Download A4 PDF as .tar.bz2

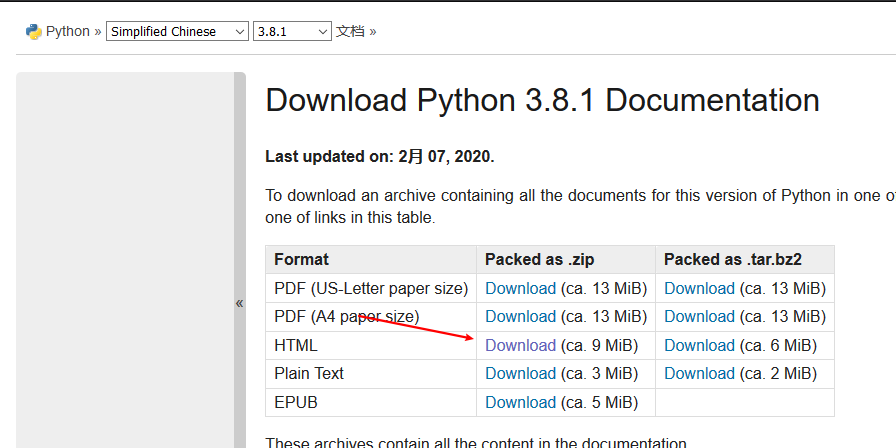[699, 317]
